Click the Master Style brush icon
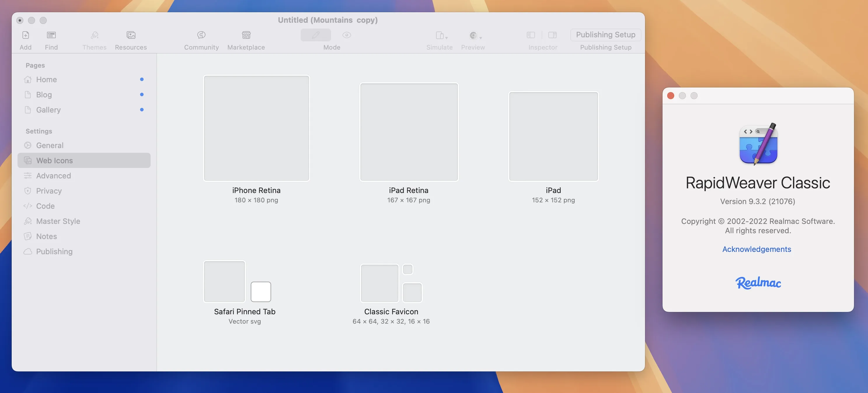Screen dimensions: 868x393 (x=28, y=221)
